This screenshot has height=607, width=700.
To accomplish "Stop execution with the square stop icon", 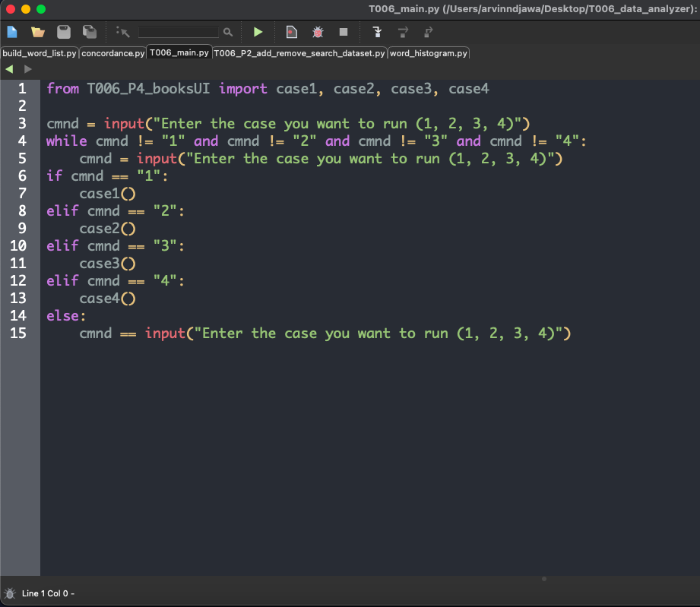I will click(344, 32).
